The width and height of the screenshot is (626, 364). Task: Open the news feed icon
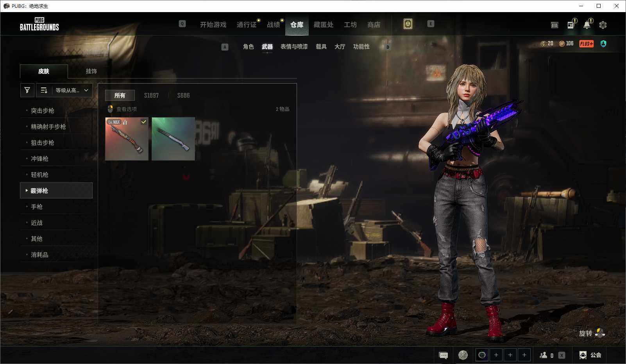pos(571,25)
